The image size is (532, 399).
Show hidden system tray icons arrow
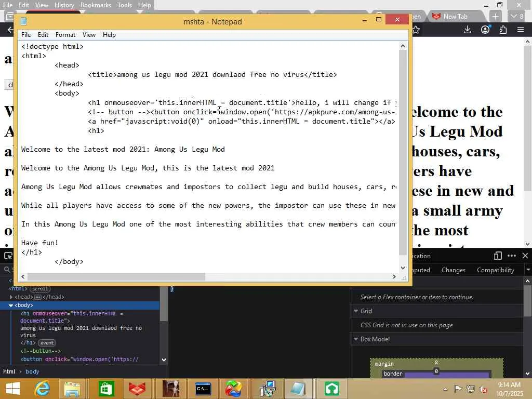click(445, 389)
